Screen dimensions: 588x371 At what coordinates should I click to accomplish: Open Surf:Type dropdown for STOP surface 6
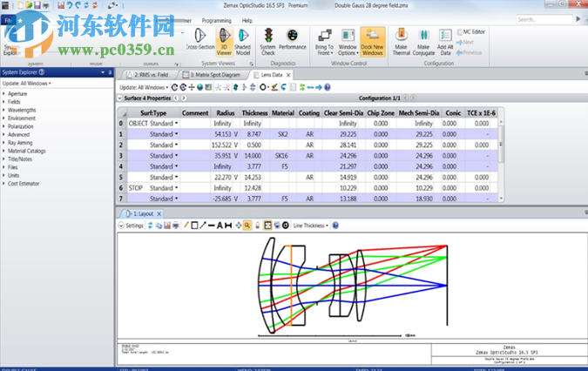[176, 188]
